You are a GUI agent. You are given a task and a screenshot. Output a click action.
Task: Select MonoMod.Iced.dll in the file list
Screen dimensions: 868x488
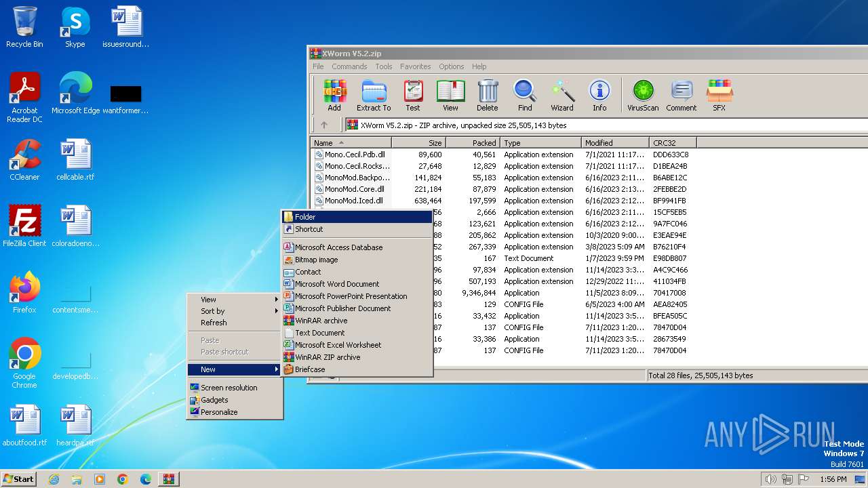tap(354, 201)
